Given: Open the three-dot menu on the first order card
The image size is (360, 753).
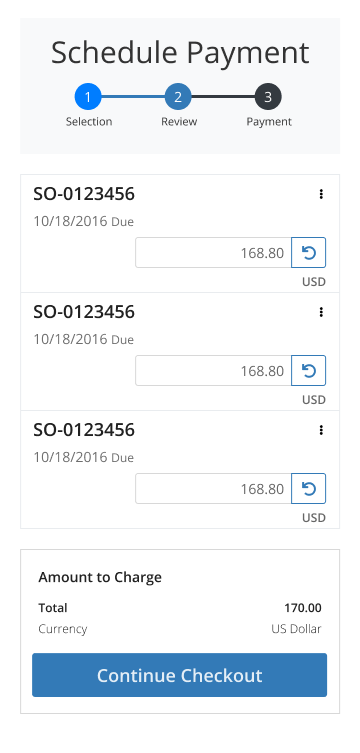Looking at the screenshot, I should point(321,194).
